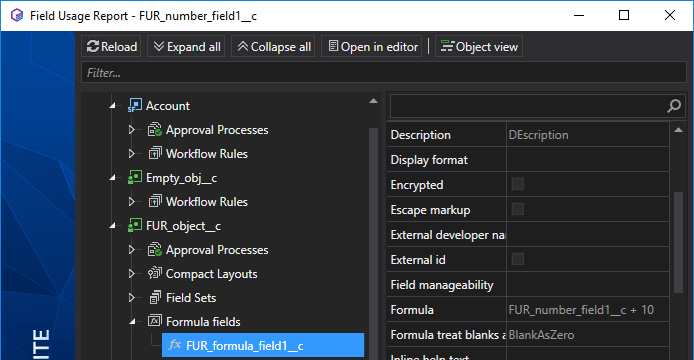Expand the Compact Layouts node
Screen dimensions: 694x360
click(131, 274)
